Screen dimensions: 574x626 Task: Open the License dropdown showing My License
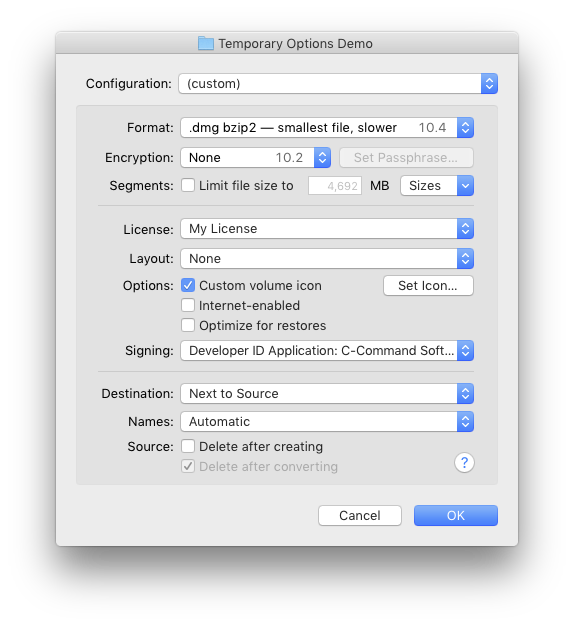(327, 229)
